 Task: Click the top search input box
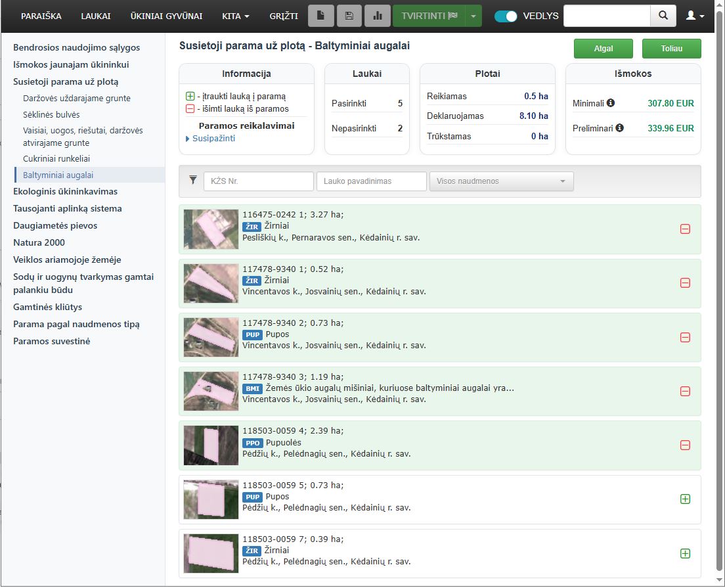click(x=607, y=16)
